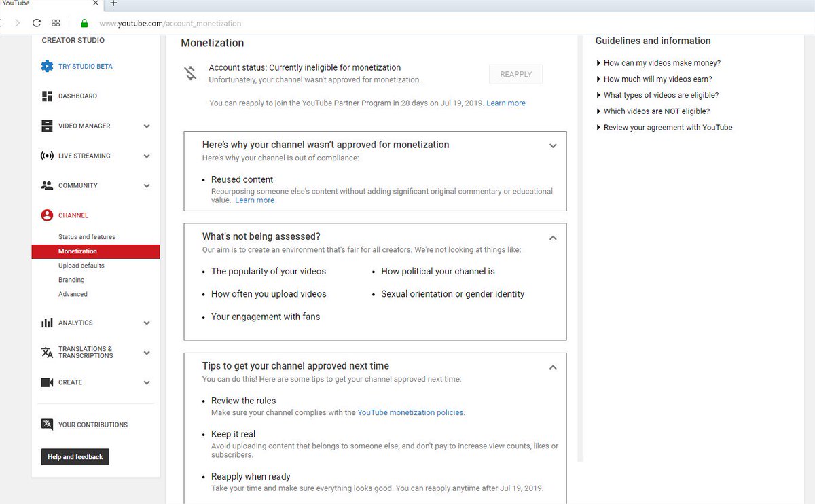Expand the Analytics dropdown chevron
Screen dimensions: 815x504
tap(147, 323)
